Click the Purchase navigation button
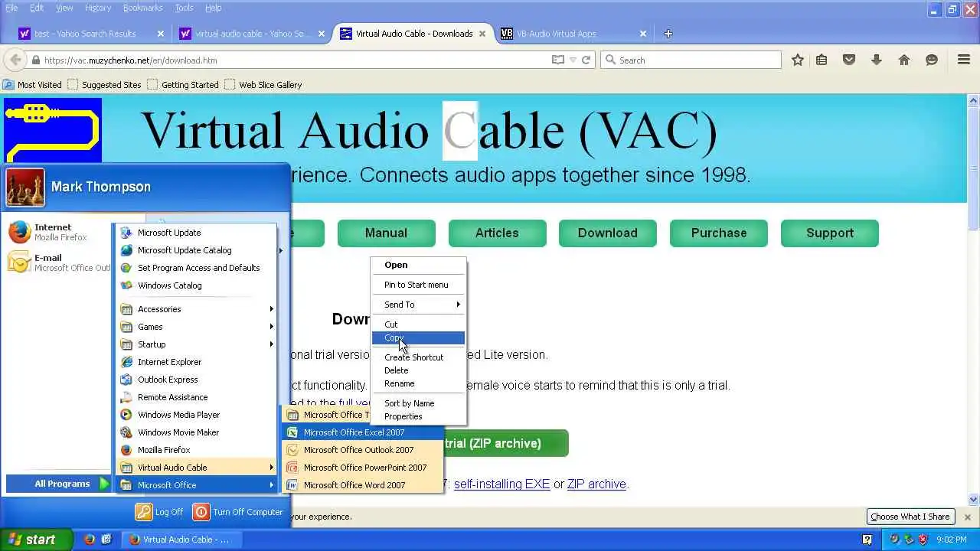The width and height of the screenshot is (980, 551). click(x=718, y=233)
